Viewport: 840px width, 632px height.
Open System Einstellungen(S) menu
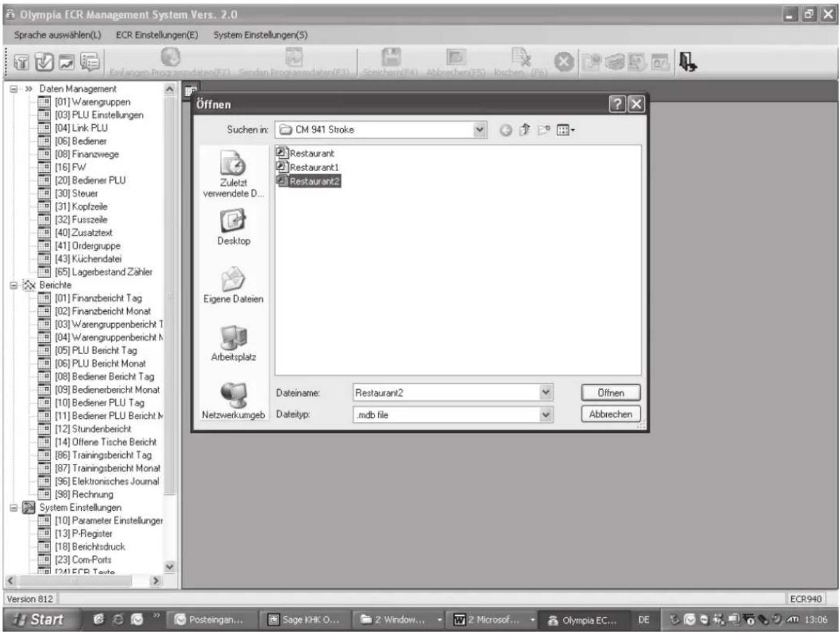point(261,35)
